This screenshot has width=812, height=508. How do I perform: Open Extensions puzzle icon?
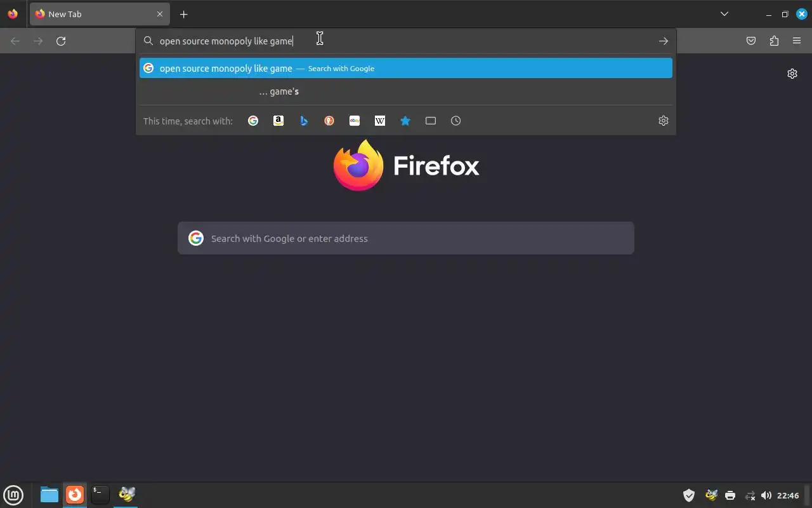(x=774, y=41)
